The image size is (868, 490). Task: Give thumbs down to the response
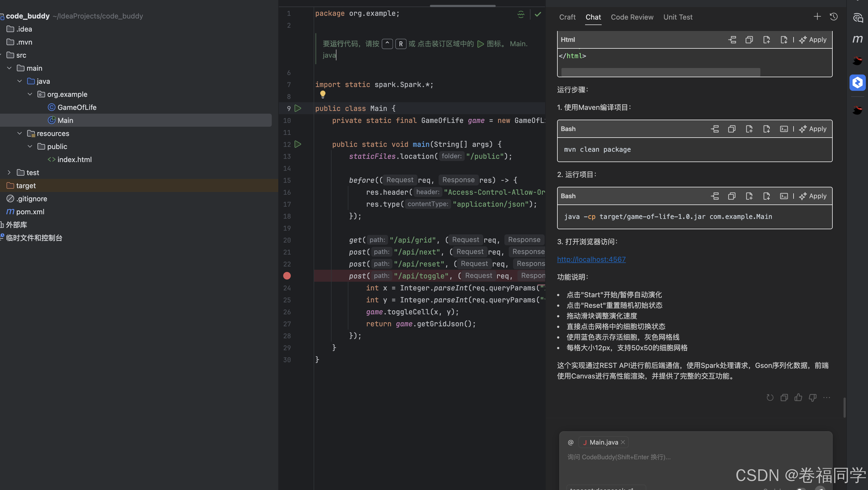click(x=812, y=398)
